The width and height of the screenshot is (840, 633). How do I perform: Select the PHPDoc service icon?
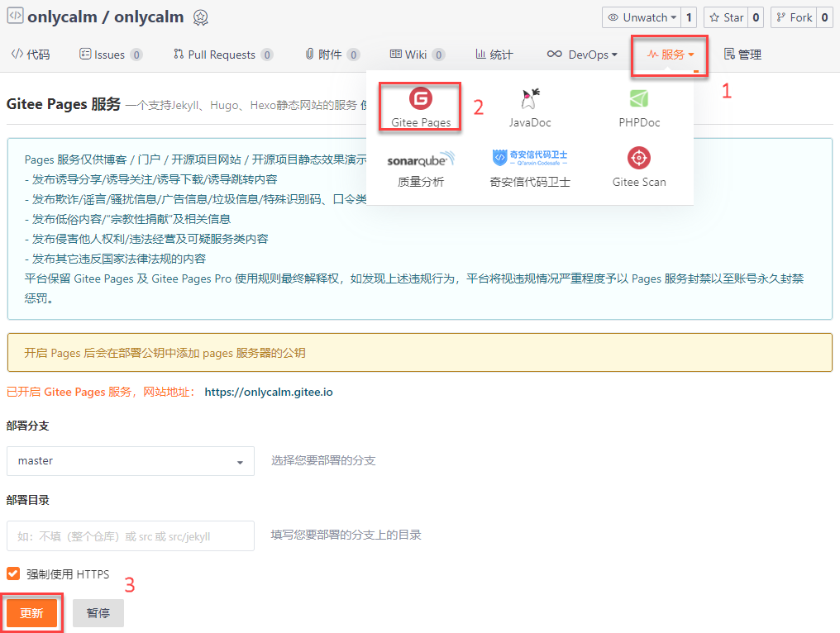638,99
